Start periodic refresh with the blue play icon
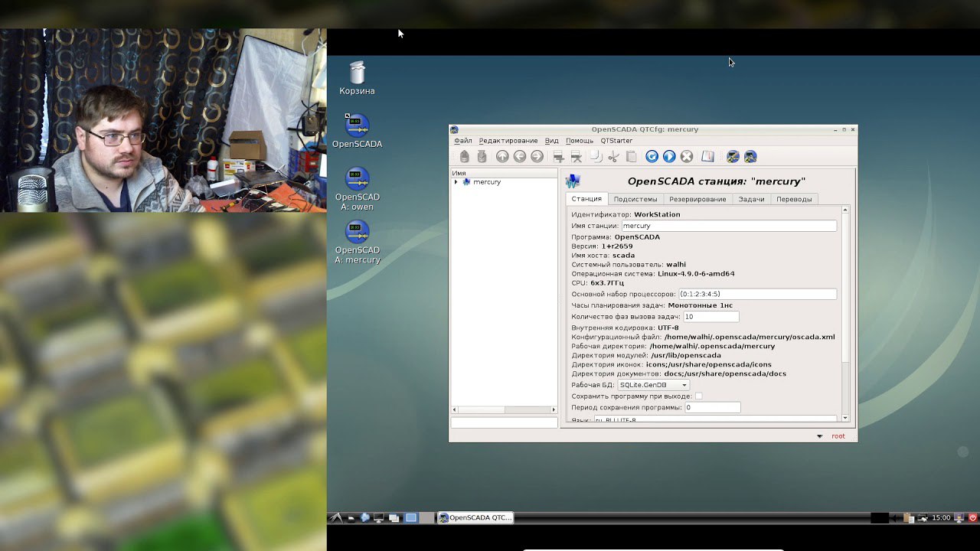980x551 pixels. click(669, 156)
